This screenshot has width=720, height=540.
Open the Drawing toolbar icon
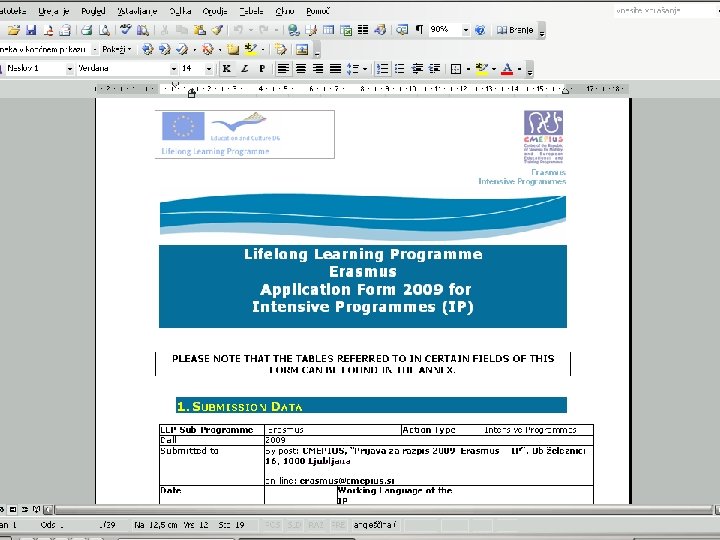click(380, 30)
